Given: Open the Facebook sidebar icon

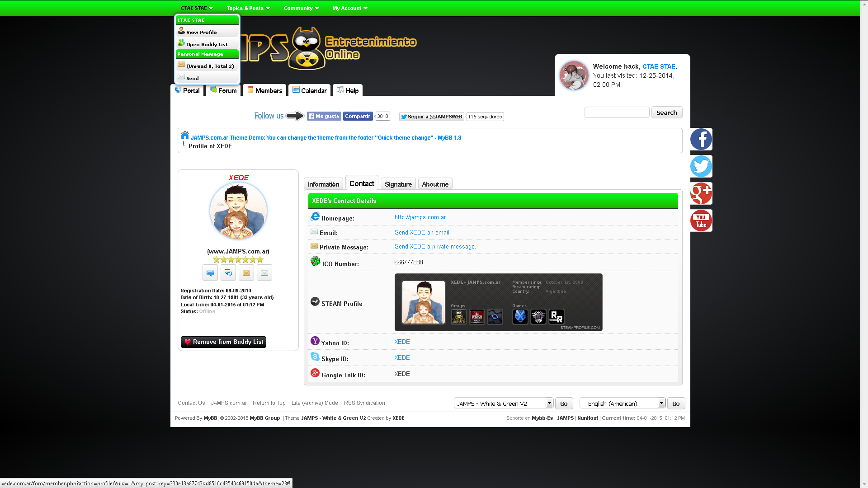Looking at the screenshot, I should coord(701,139).
